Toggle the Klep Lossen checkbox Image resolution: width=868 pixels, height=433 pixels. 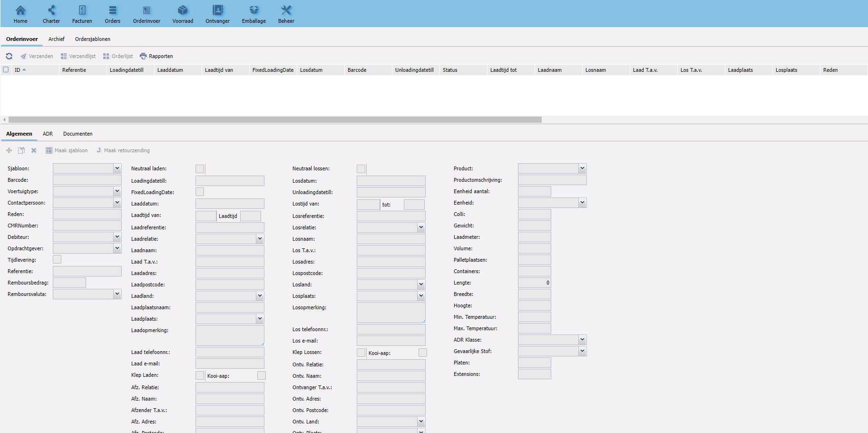(361, 353)
